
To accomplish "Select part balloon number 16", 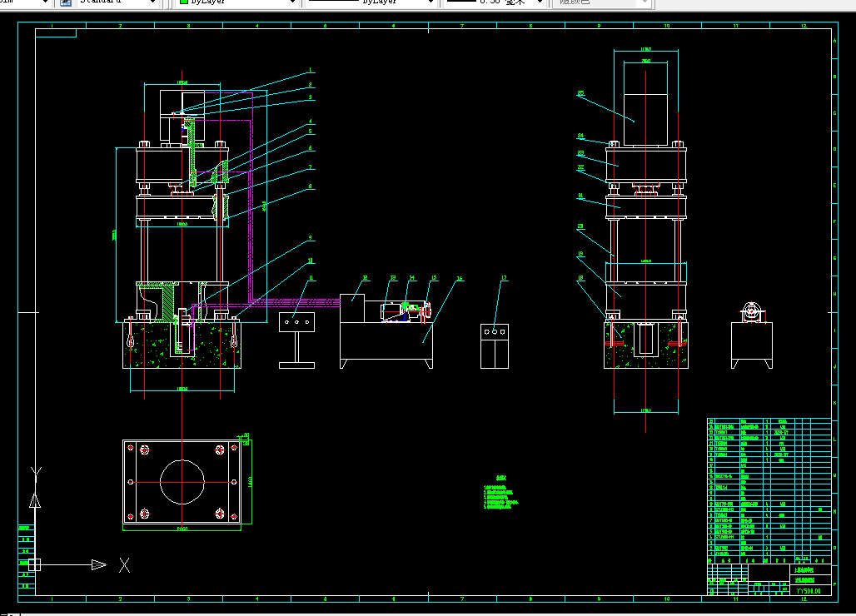I will point(460,278).
